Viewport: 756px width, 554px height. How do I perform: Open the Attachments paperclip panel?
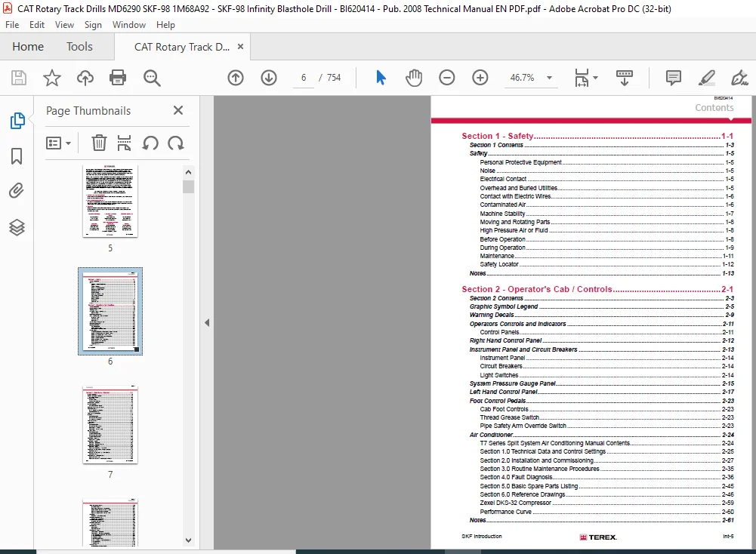(x=17, y=191)
